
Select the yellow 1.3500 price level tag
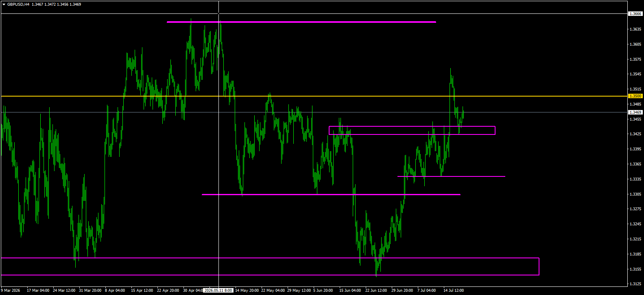tap(635, 96)
